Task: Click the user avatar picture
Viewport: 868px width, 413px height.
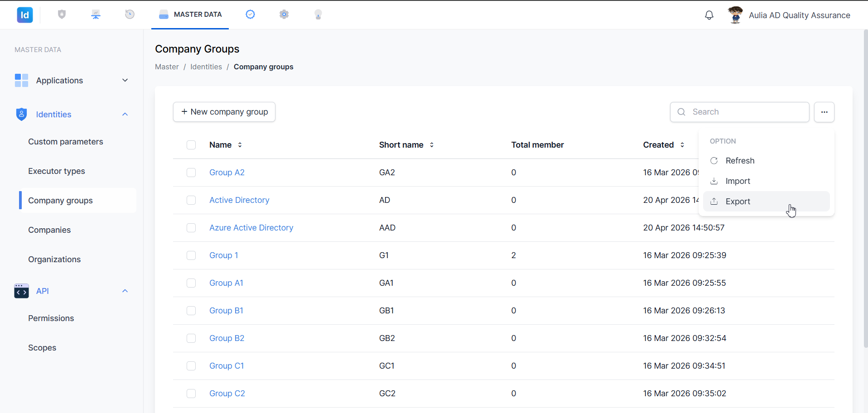Action: click(735, 15)
